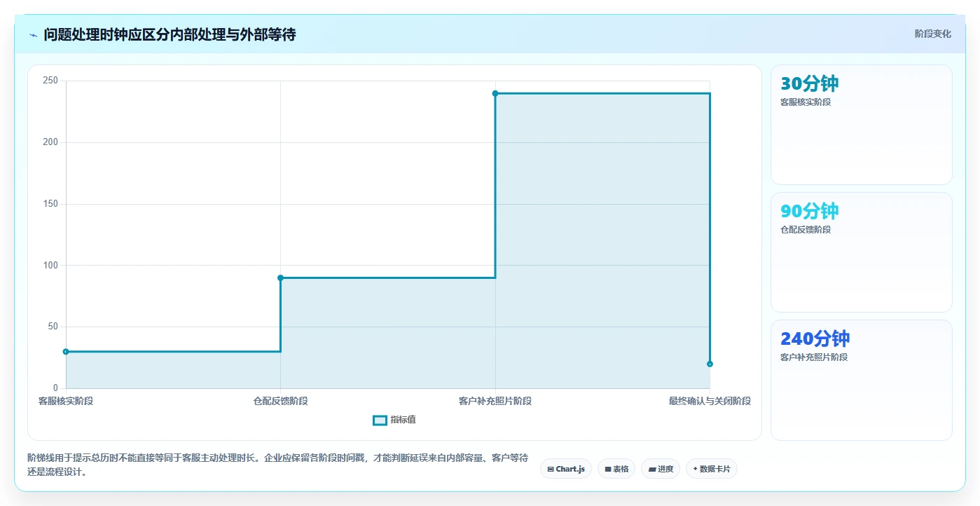The width and height of the screenshot is (980, 506).
Task: Click the 250 y-axis tick label
Action: (50, 81)
